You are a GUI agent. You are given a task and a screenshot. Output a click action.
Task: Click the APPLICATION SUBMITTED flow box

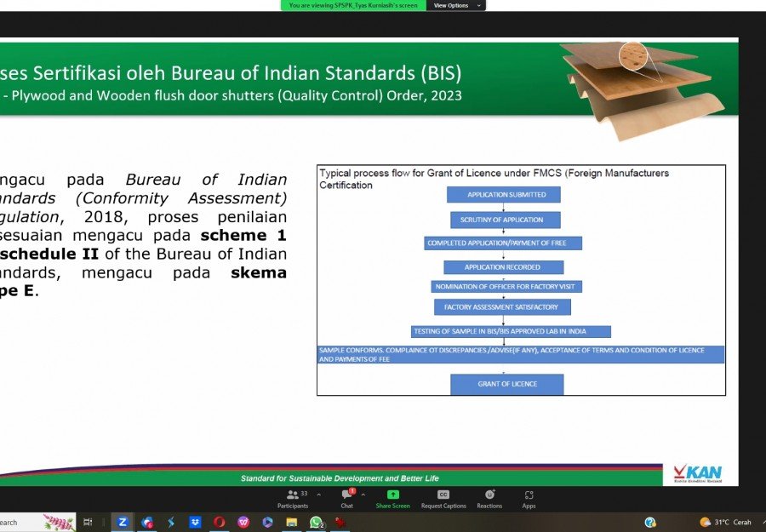504,194
